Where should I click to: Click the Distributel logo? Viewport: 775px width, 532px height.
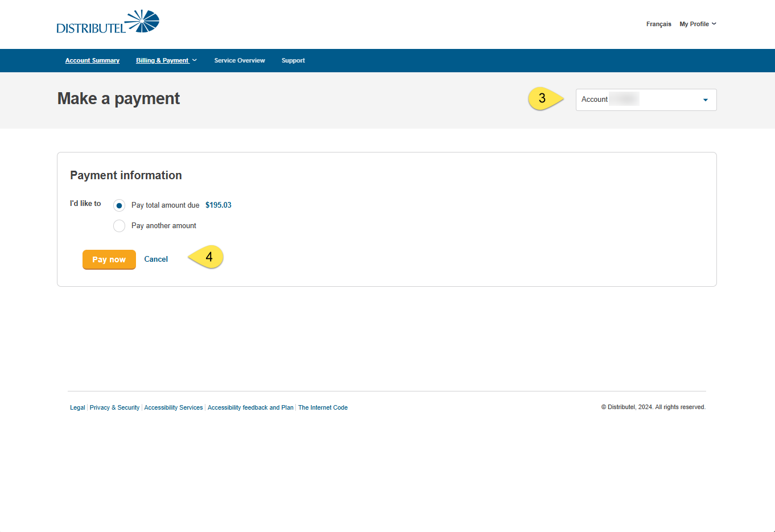(108, 22)
